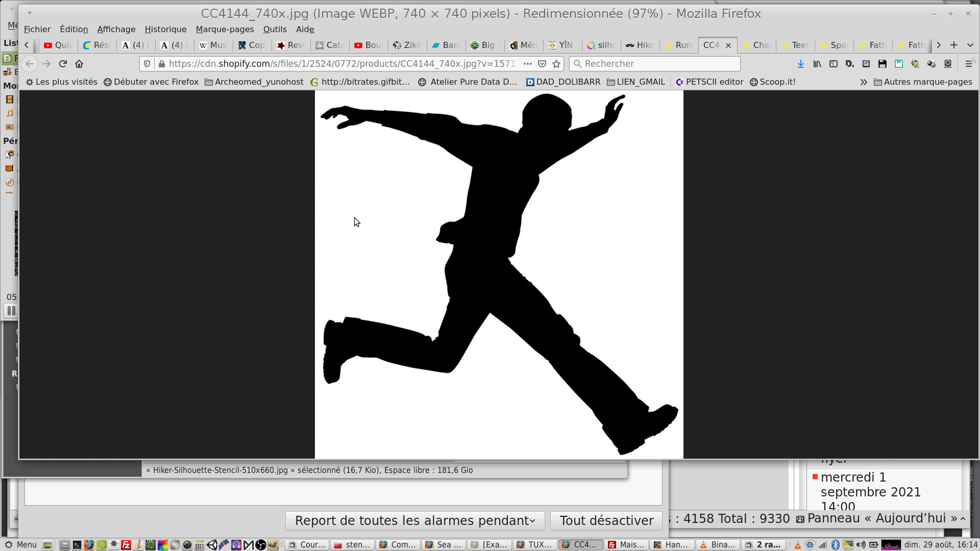Open the page actions three-dot menu
Viewport: 980px width, 551px height.
(x=528, y=64)
